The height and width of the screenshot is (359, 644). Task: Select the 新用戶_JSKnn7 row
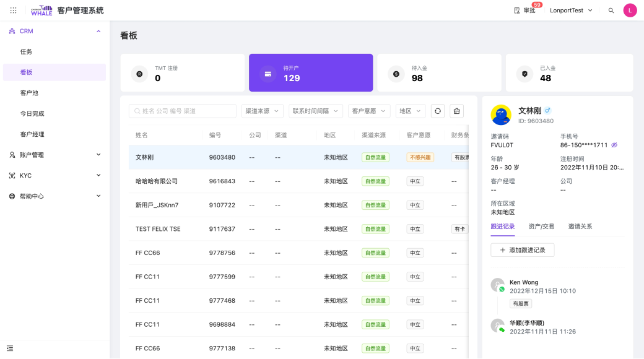(x=298, y=205)
